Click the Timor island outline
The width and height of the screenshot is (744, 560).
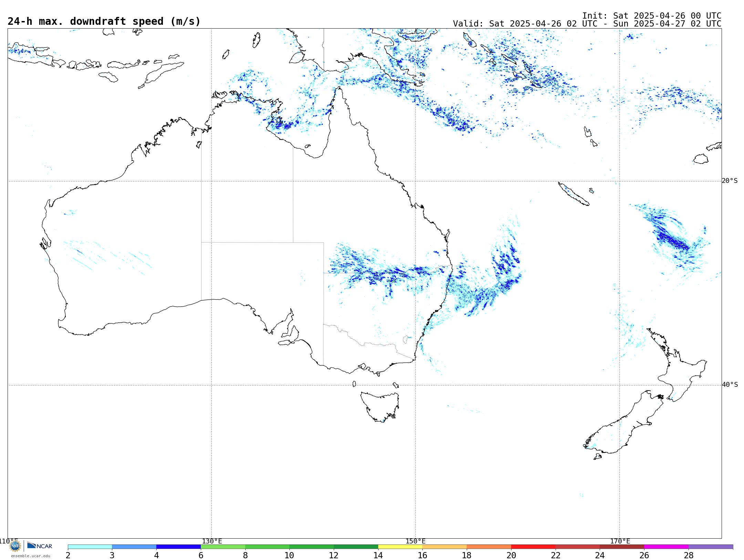click(161, 75)
